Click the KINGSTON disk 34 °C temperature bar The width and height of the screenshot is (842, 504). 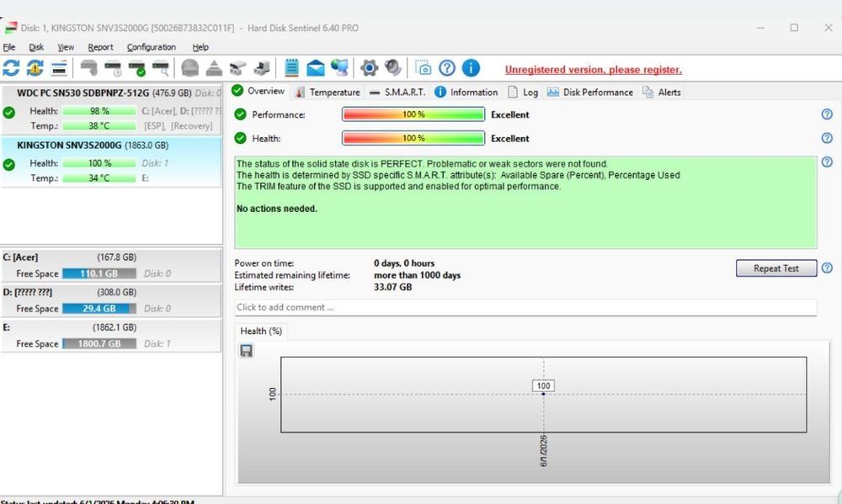pyautogui.click(x=99, y=178)
